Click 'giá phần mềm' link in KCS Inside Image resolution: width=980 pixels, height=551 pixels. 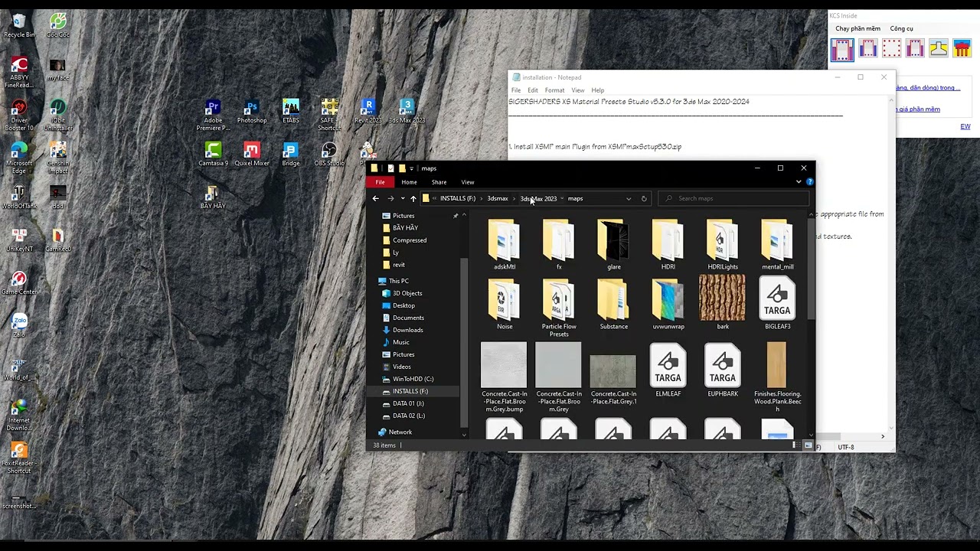coord(917,109)
